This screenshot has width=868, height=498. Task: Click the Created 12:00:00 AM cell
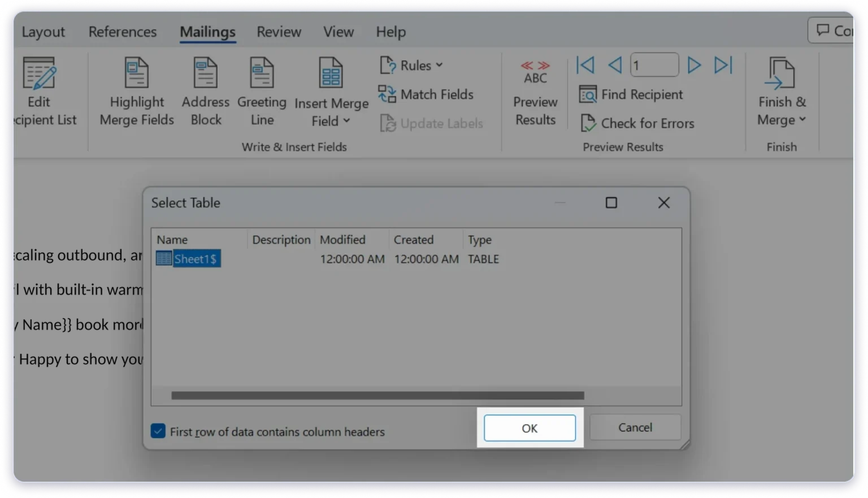[x=426, y=259]
